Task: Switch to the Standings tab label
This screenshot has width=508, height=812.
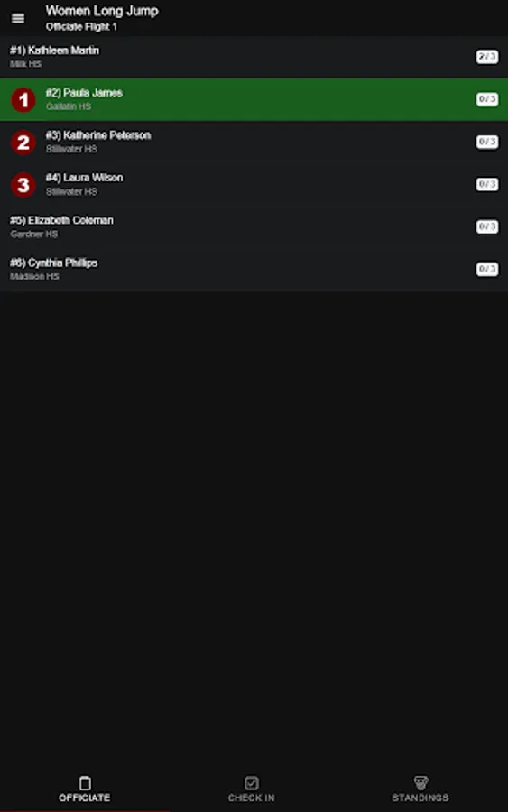Action: 420,798
